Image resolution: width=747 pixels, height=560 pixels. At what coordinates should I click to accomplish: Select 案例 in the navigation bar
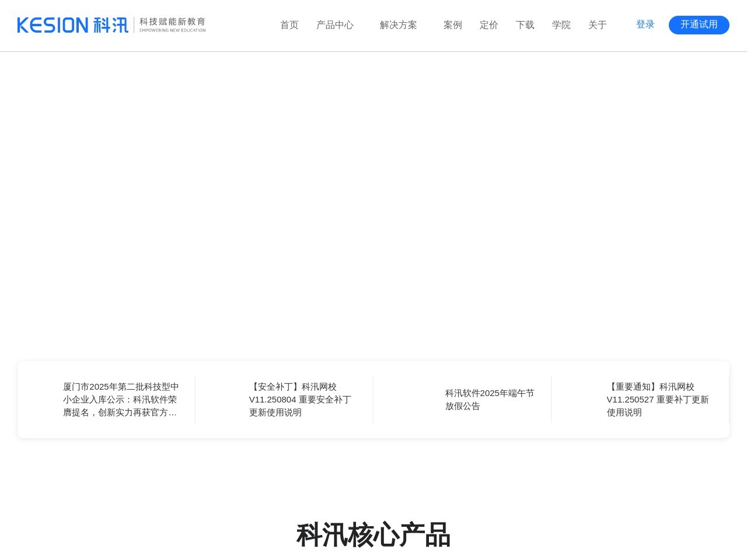(453, 25)
